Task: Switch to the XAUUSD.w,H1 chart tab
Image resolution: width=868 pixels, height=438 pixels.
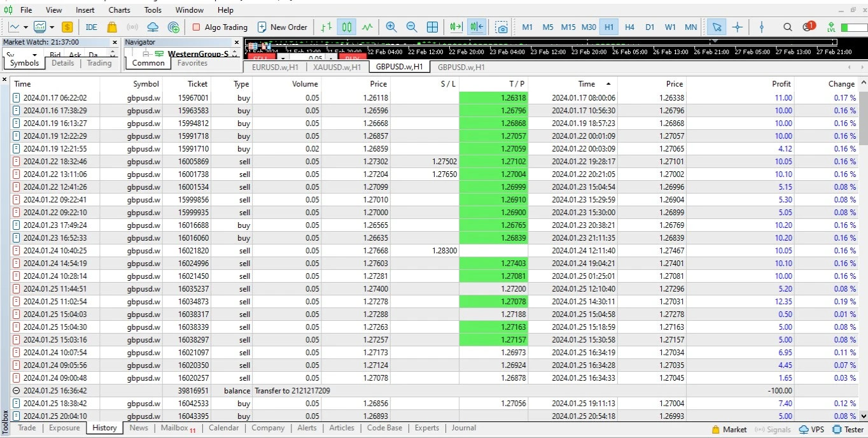Action: (337, 67)
